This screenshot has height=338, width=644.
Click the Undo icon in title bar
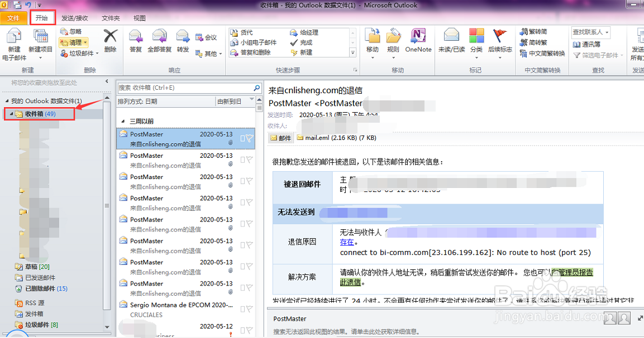pyautogui.click(x=28, y=5)
